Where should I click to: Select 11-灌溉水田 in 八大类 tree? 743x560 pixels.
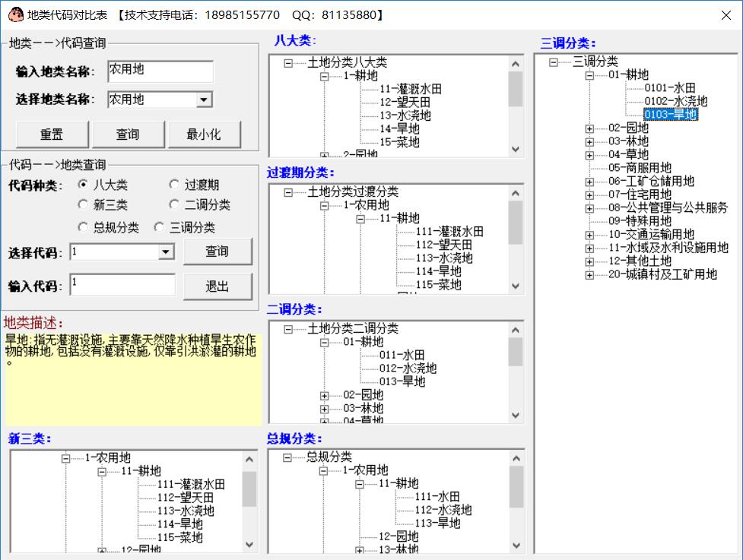[x=411, y=89]
